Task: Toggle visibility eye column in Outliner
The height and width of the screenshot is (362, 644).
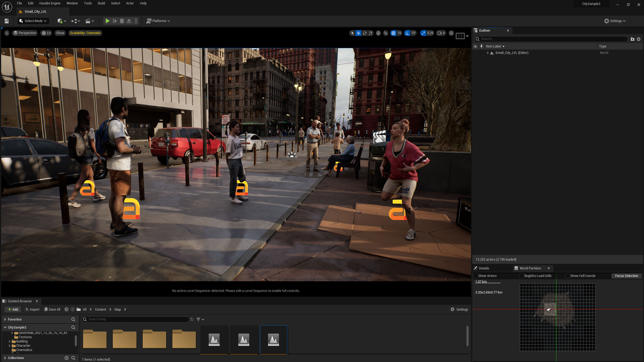Action: [475, 46]
